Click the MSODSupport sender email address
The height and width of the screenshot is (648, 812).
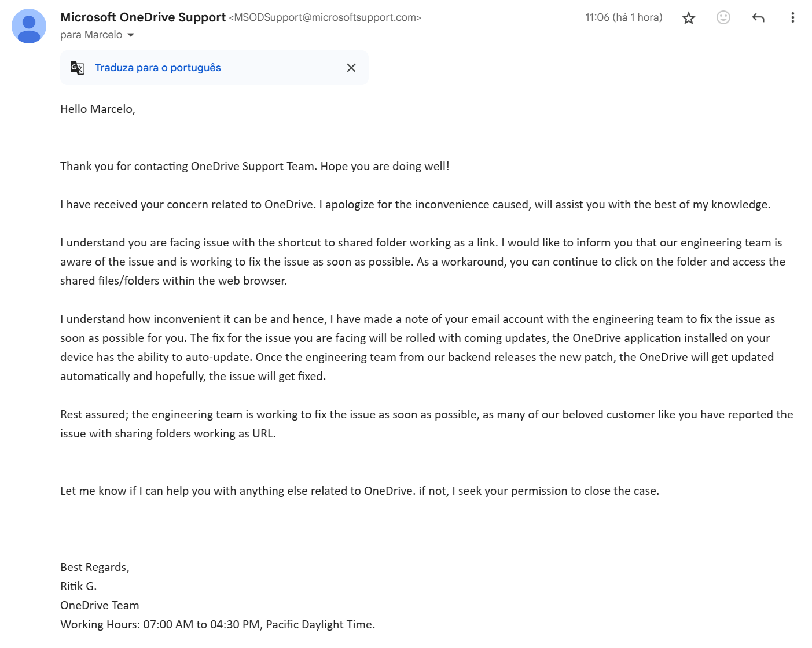325,17
